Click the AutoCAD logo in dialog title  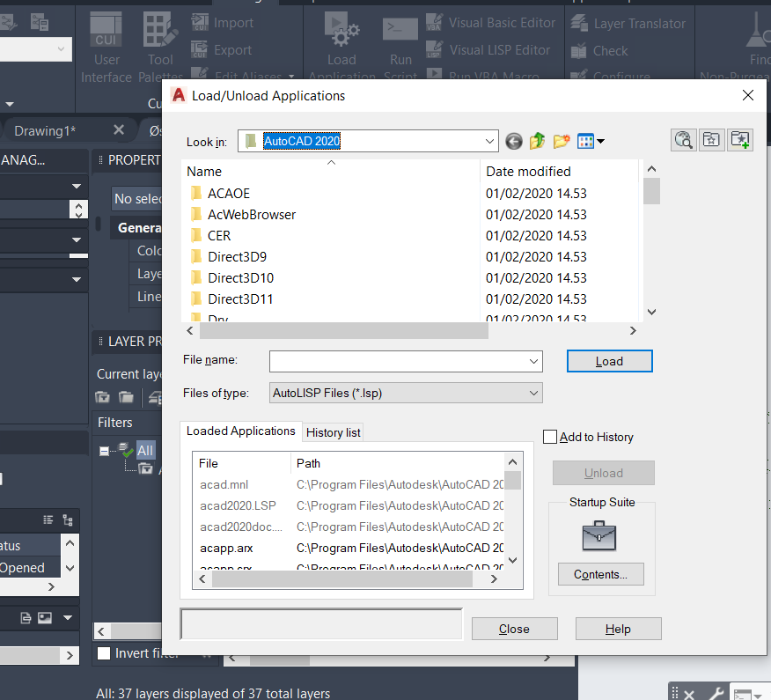pyautogui.click(x=179, y=95)
